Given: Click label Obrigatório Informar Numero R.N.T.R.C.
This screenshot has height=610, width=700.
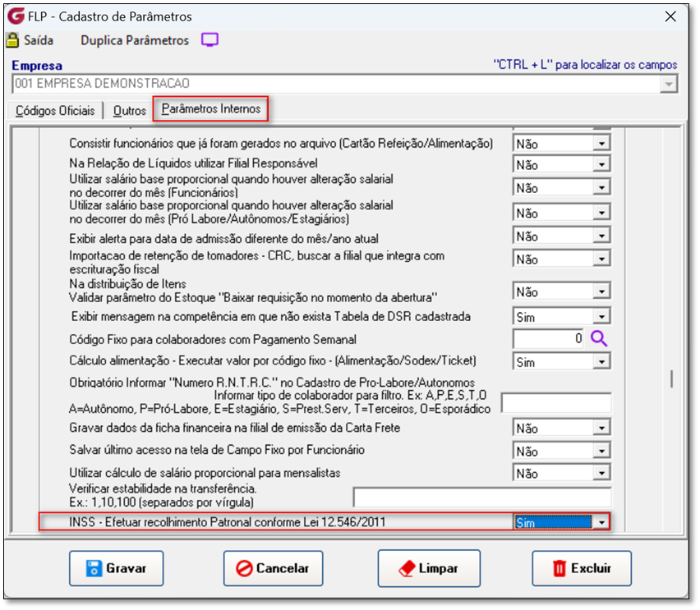Looking at the screenshot, I should point(272,383).
